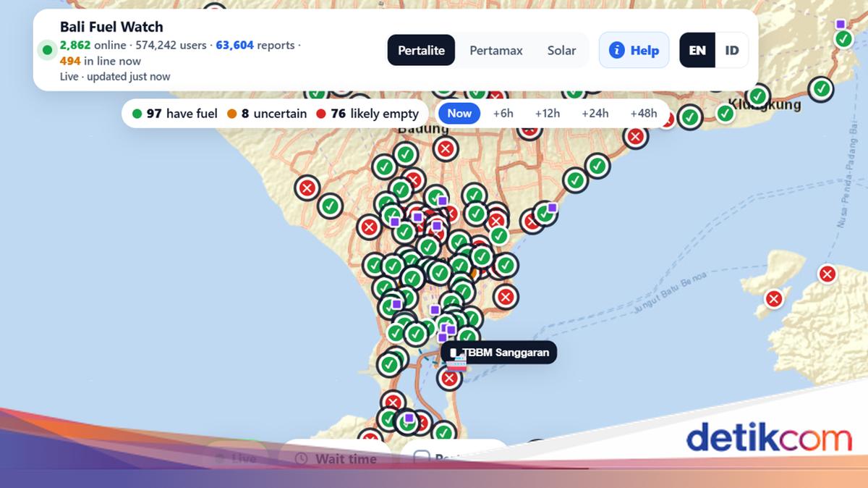
Task: Select the green marker on coast east of Klungkung
Action: pyautogui.click(x=821, y=89)
